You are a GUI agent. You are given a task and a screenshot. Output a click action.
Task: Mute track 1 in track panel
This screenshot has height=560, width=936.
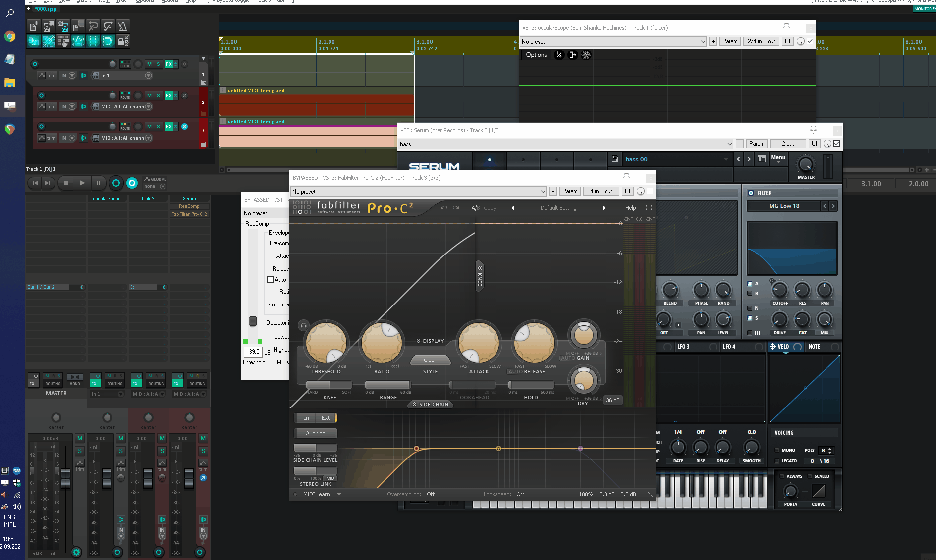click(149, 64)
